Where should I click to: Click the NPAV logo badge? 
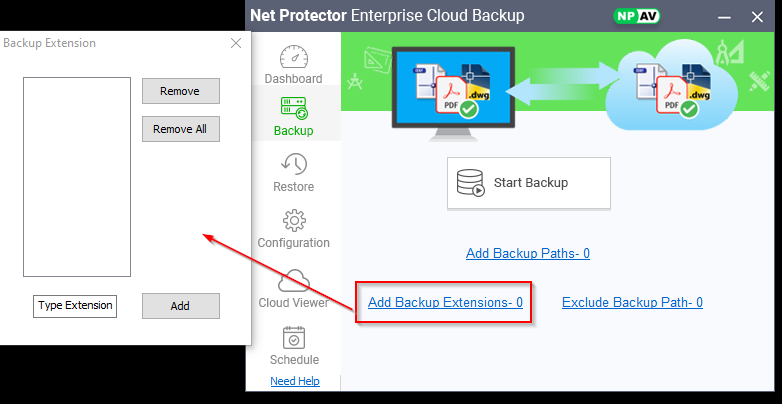(638, 17)
